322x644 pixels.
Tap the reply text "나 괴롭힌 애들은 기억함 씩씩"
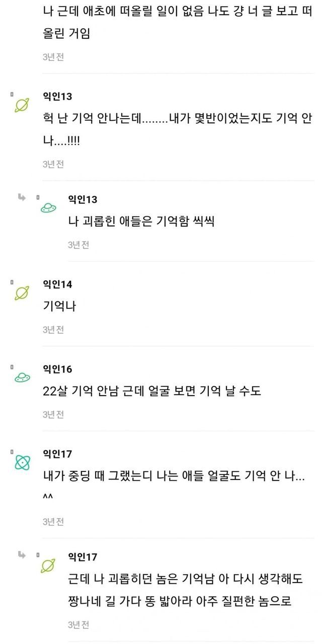tap(141, 221)
